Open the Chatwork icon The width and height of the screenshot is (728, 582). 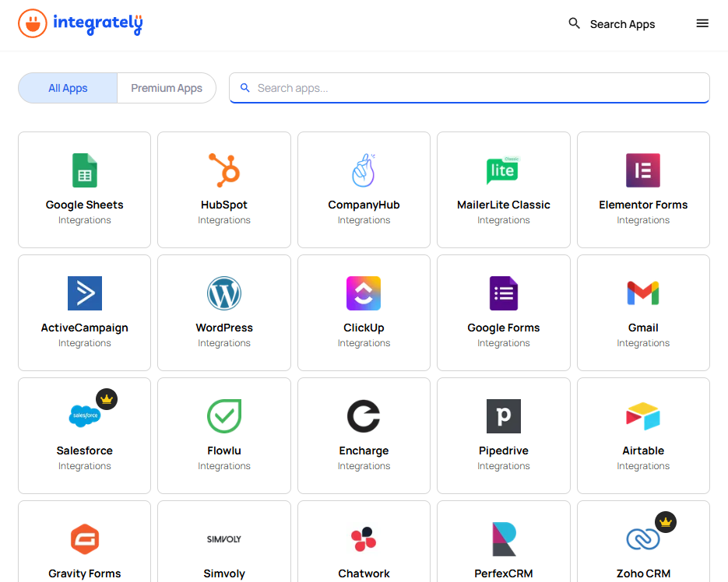[x=364, y=539]
